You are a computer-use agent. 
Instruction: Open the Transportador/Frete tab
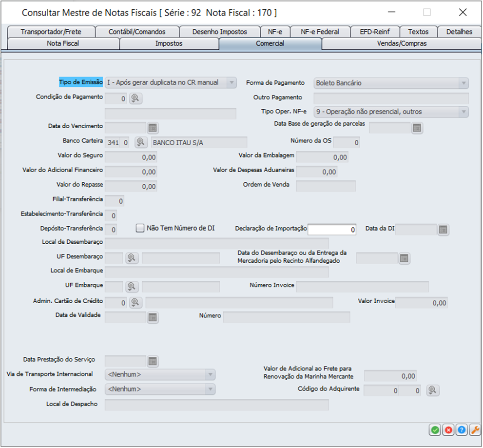[51, 32]
